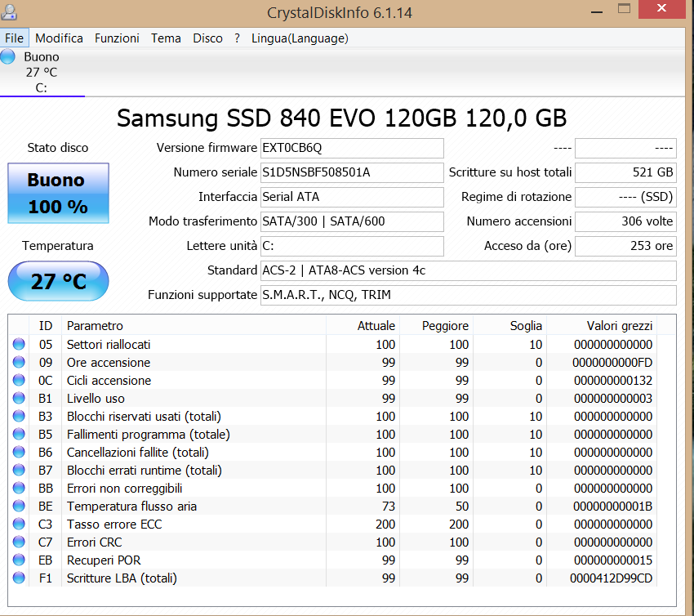Click the status circle for Temperatura flusso aria row

point(19,507)
